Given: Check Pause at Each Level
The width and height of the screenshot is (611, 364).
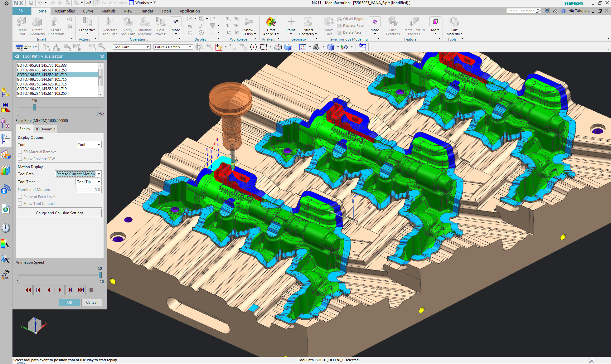Looking at the screenshot, I should pos(20,197).
